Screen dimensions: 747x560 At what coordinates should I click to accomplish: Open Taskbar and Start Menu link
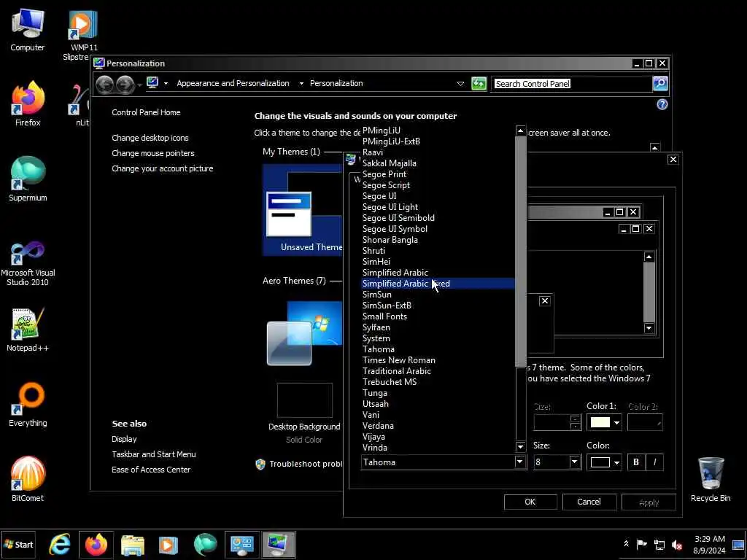(x=153, y=454)
